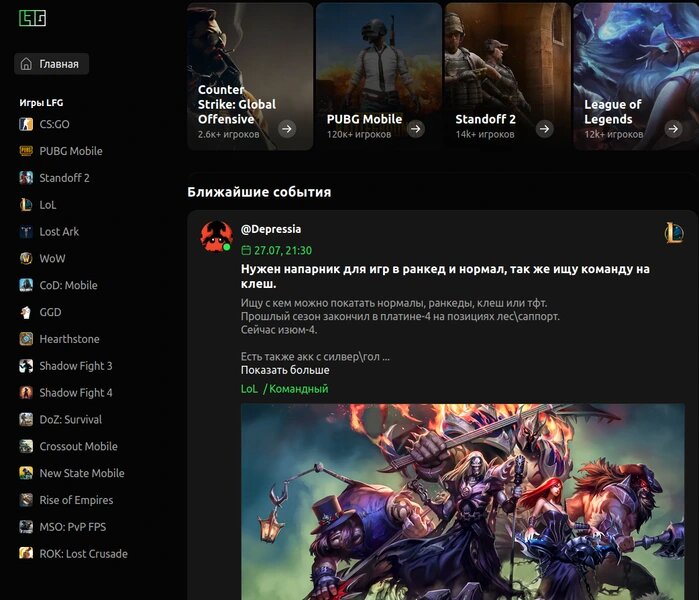Select GGD label in games list

point(50,312)
